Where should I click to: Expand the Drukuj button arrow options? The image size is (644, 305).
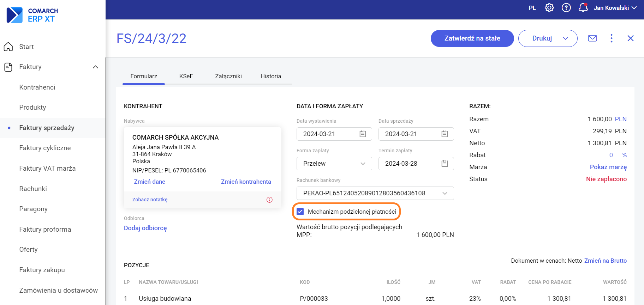(566, 38)
